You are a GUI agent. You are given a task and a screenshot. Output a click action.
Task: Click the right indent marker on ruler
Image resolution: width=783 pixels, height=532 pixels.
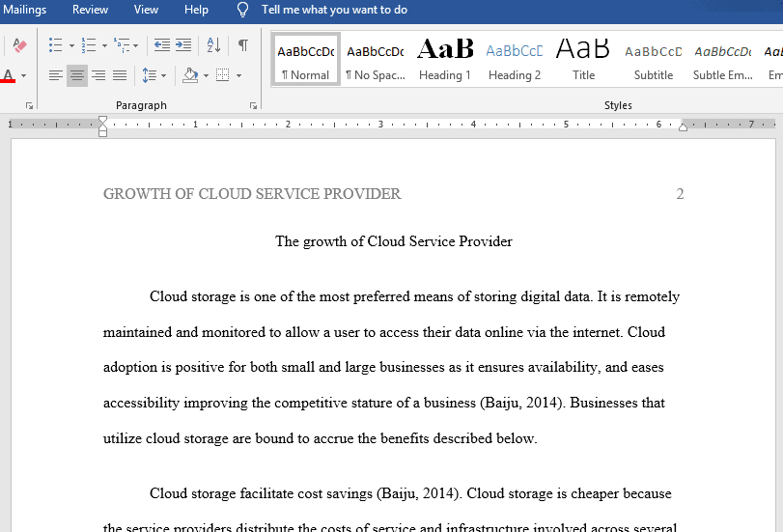tap(684, 127)
